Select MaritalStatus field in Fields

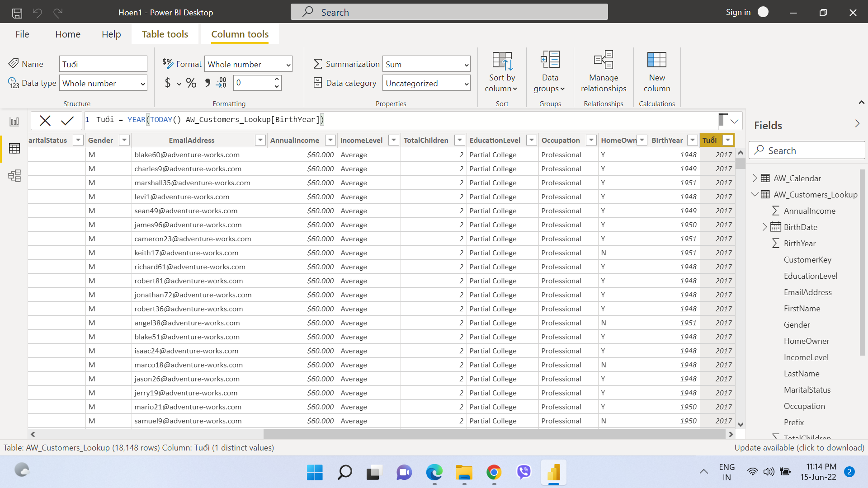click(807, 389)
